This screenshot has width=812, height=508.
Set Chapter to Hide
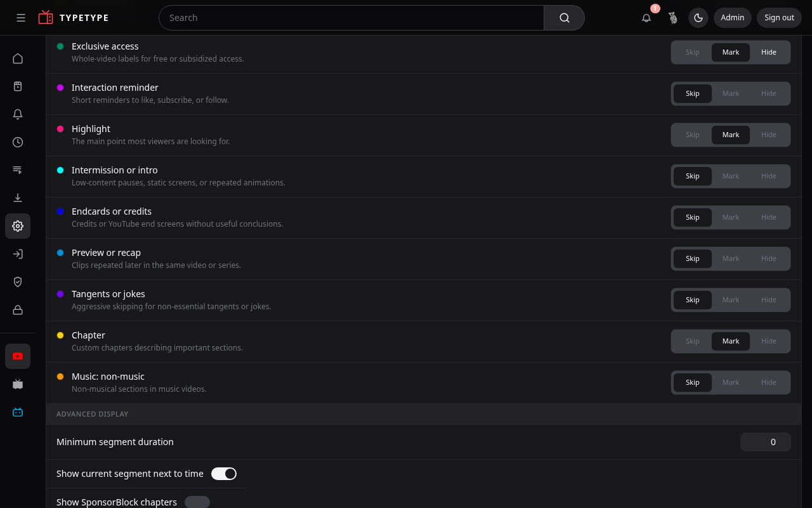point(769,341)
